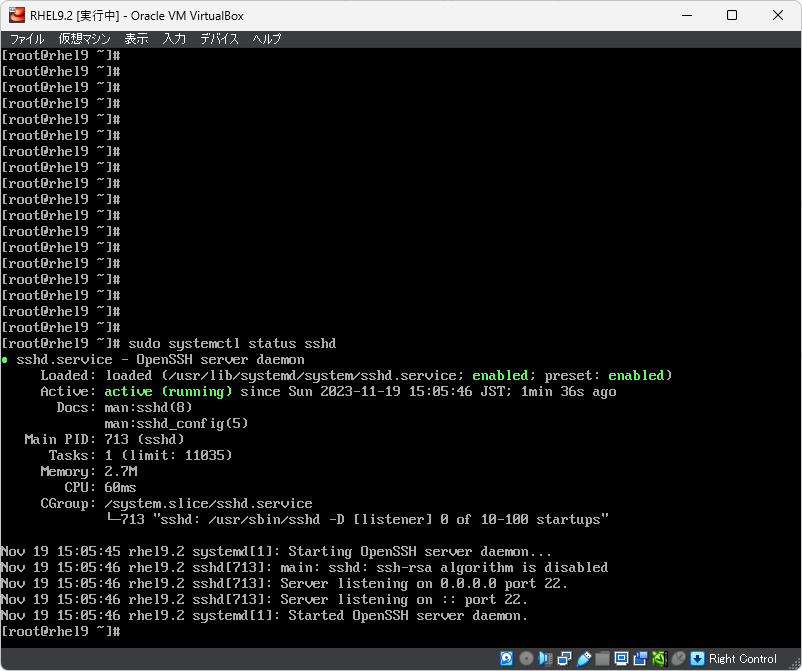Click the Right Control host key label
Viewport: 802px width, 671px height.
[743, 659]
